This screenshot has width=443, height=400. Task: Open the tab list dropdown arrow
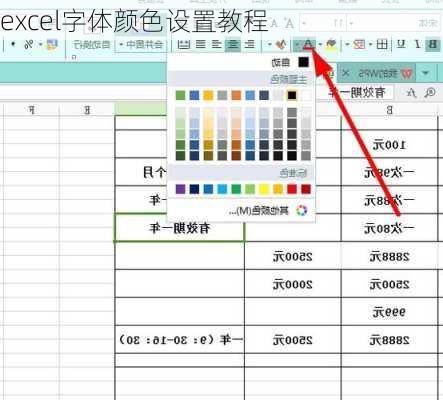425,73
